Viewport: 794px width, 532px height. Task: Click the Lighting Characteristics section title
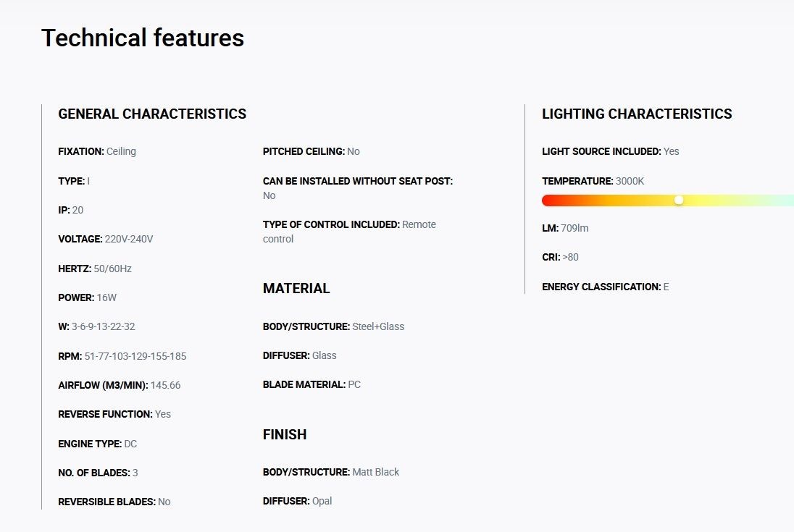click(637, 114)
